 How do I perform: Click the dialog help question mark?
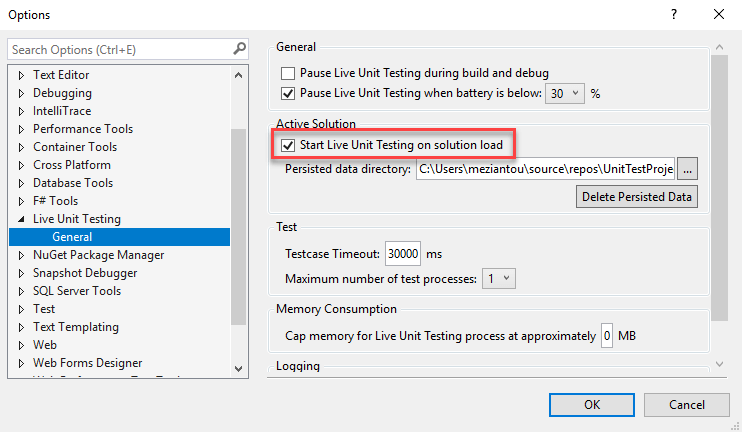click(x=673, y=14)
